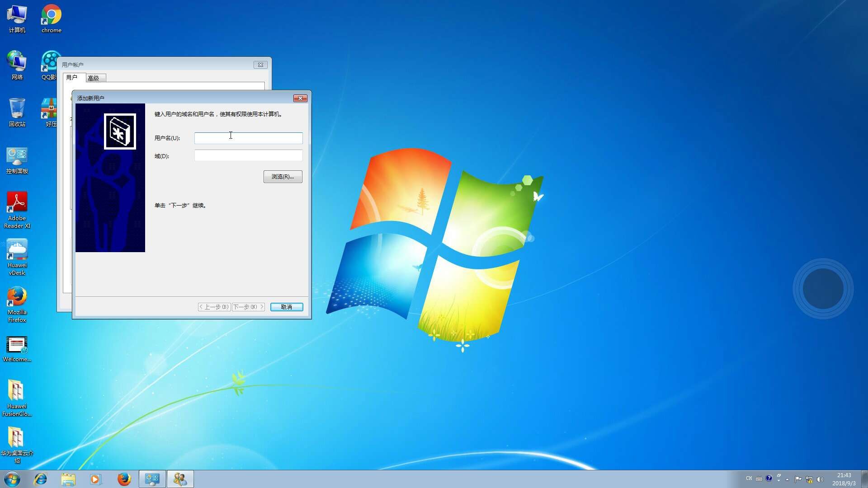The width and height of the screenshot is (868, 488).
Task: Click the taskbar clock showing 21:43
Action: click(844, 479)
